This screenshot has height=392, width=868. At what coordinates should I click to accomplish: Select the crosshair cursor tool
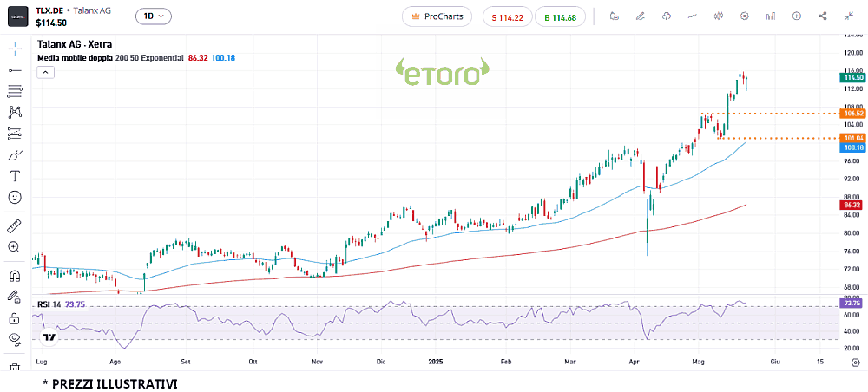tap(15, 48)
